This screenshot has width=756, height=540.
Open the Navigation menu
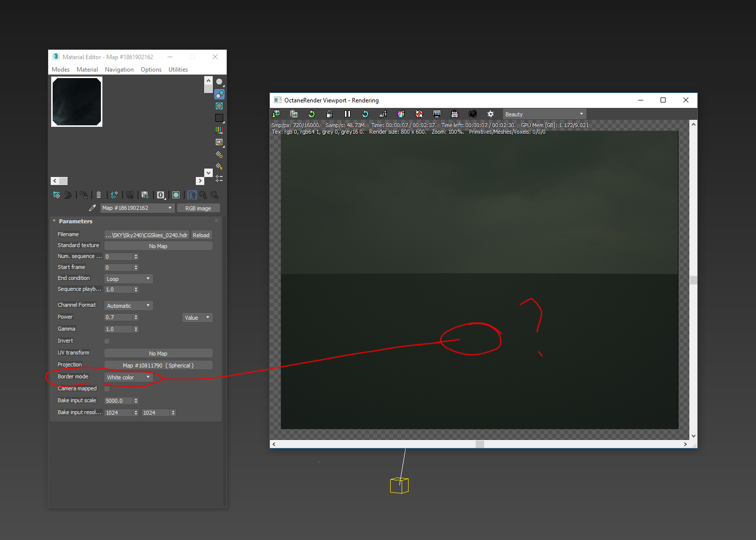[119, 70]
